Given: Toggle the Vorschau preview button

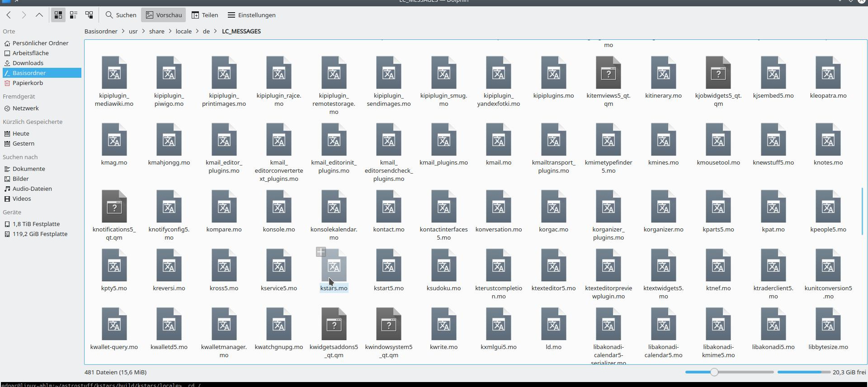Looking at the screenshot, I should pos(164,15).
